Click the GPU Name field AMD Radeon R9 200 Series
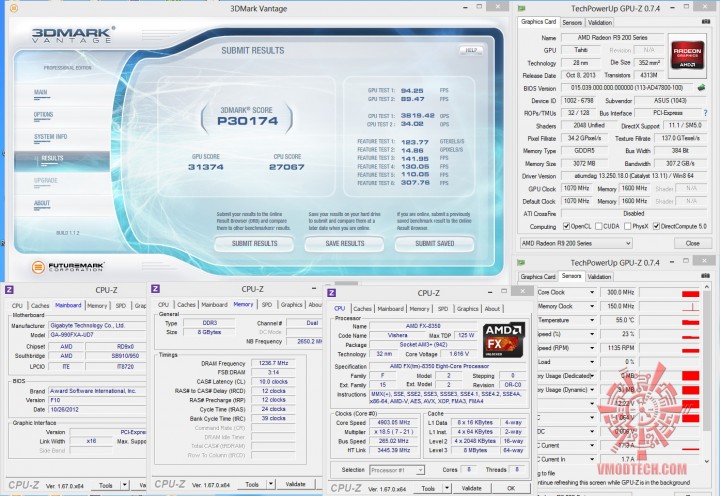Viewport: 720px width, 496px height. pos(612,38)
